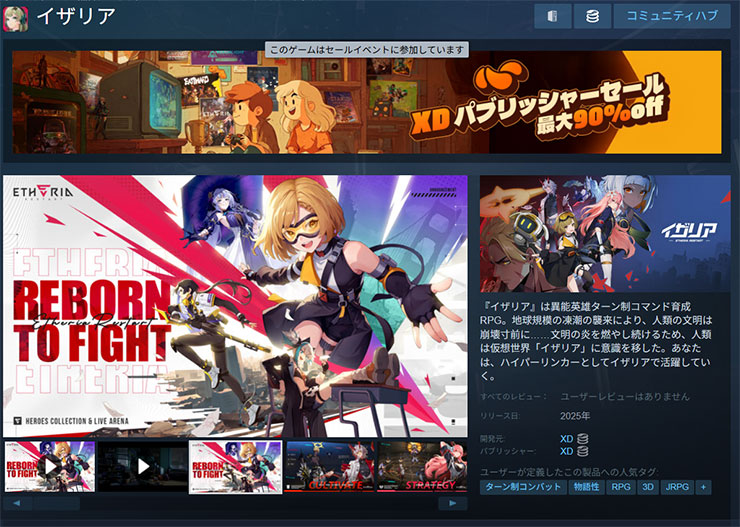Click the 2025年 release date value
The height and width of the screenshot is (527, 740).
[x=575, y=416]
